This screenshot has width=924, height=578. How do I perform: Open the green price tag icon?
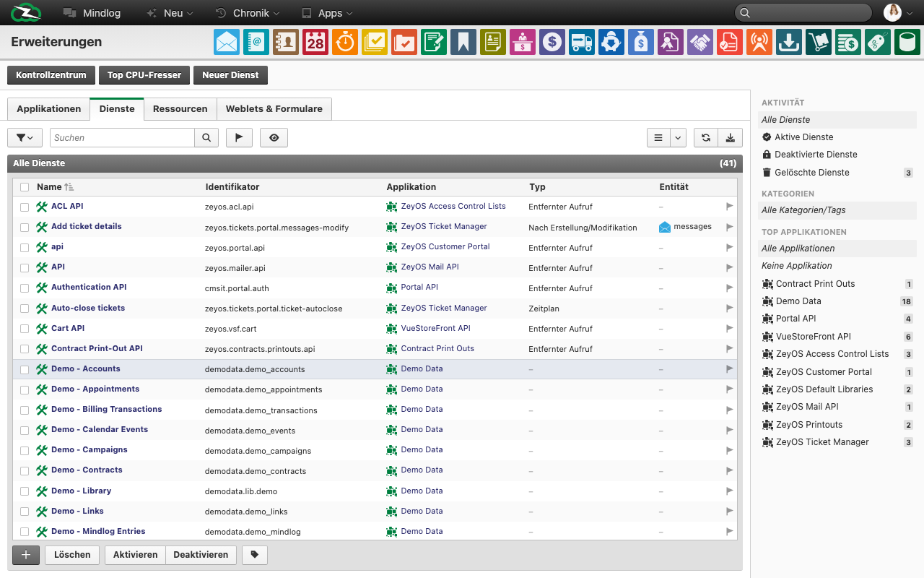878,42
